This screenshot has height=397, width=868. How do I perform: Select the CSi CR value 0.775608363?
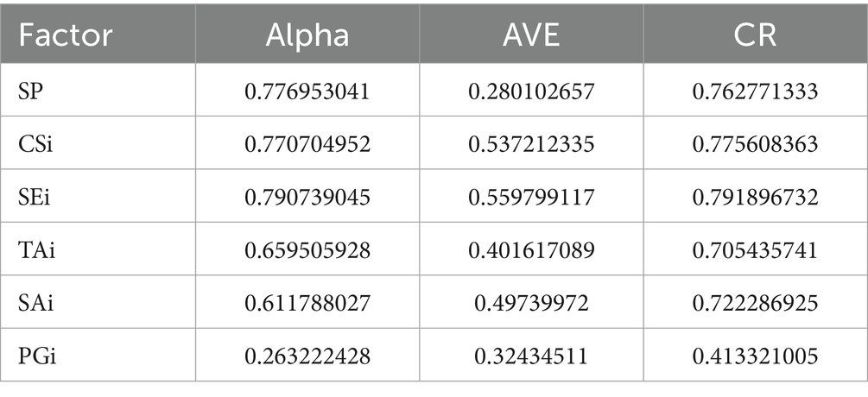click(x=756, y=144)
